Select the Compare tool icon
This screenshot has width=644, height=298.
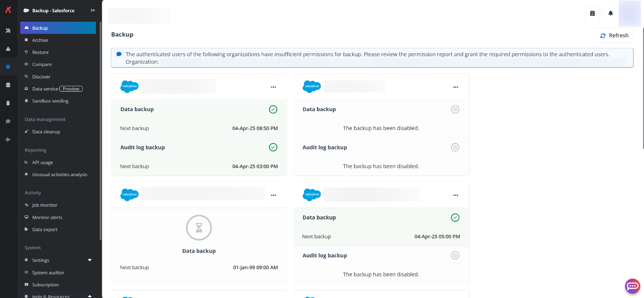click(x=26, y=64)
